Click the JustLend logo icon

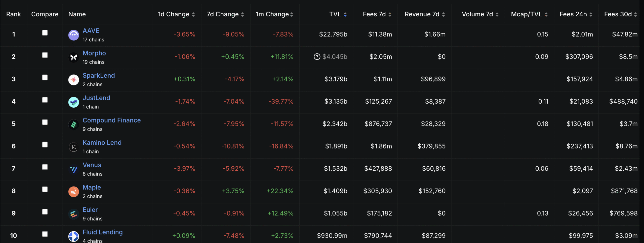coord(74,102)
